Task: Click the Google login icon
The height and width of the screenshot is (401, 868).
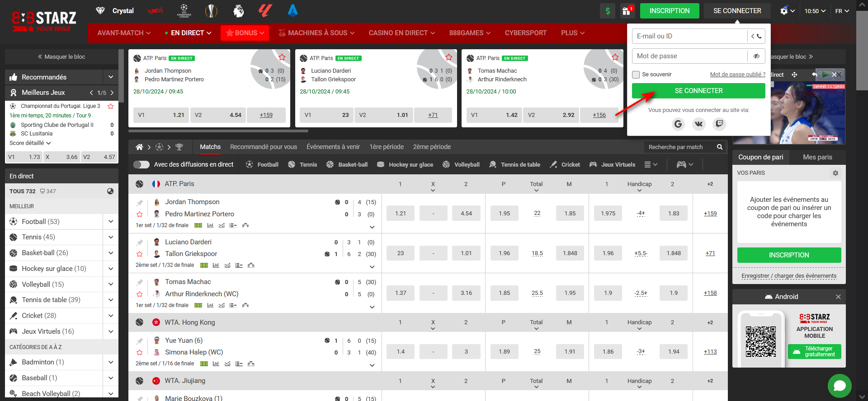Action: pyautogui.click(x=678, y=124)
